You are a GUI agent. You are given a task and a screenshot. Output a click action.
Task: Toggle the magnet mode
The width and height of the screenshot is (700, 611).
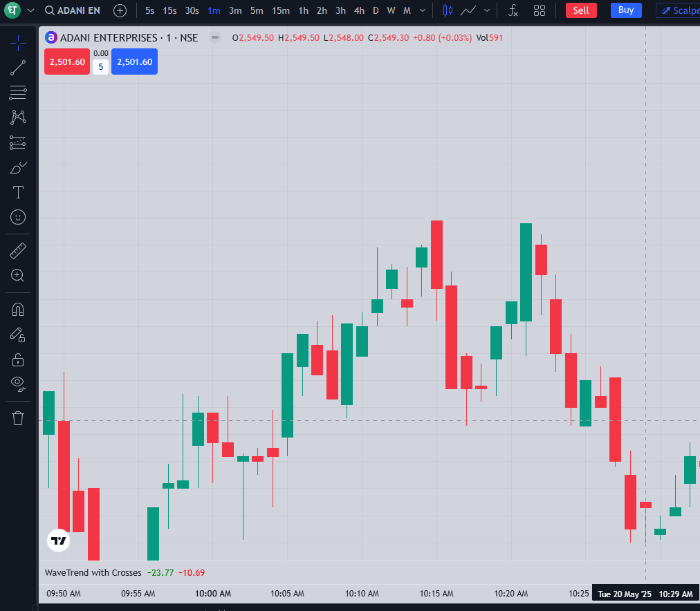[x=18, y=310]
